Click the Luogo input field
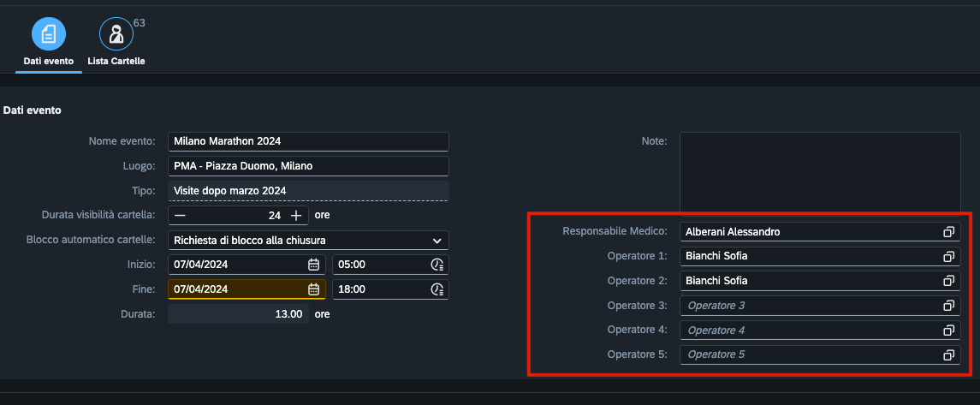Viewport: 980px width, 405px height. click(309, 166)
